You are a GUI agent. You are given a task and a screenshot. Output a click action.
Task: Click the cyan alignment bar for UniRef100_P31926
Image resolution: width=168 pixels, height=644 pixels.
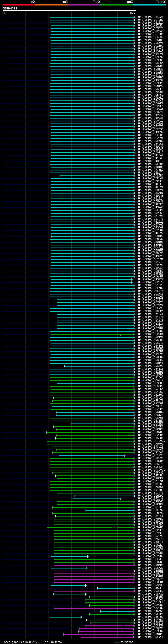click(x=92, y=17)
